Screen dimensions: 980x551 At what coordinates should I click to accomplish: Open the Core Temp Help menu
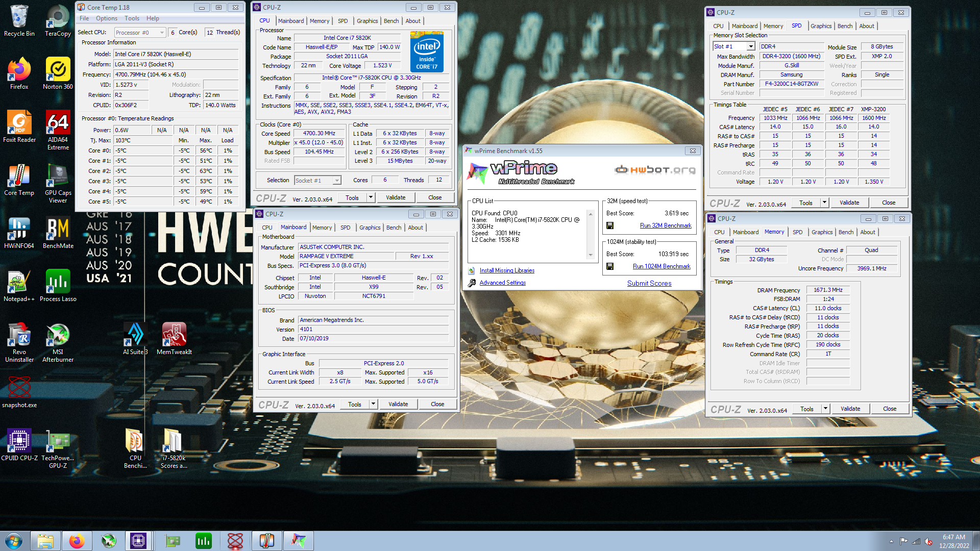click(153, 18)
